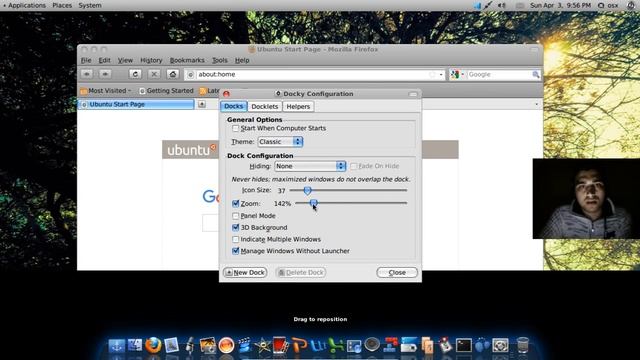Enable Indicate Multiple Windows
The width and height of the screenshot is (640, 360).
pos(235,239)
